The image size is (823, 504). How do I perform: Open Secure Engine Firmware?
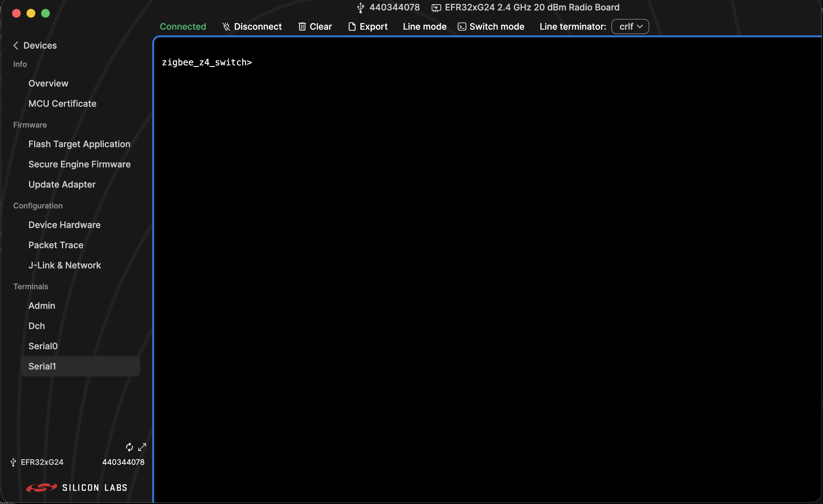coord(80,164)
